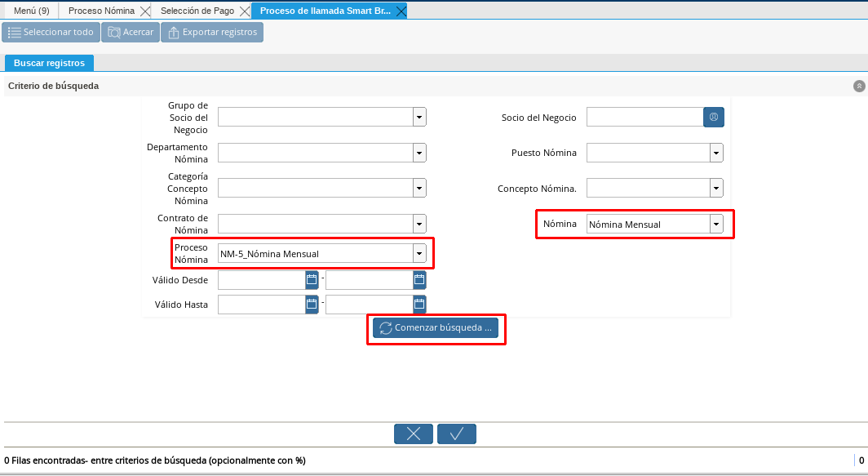Open Concepto Nómina dropdown arrow
The height and width of the screenshot is (476, 868).
click(716, 188)
